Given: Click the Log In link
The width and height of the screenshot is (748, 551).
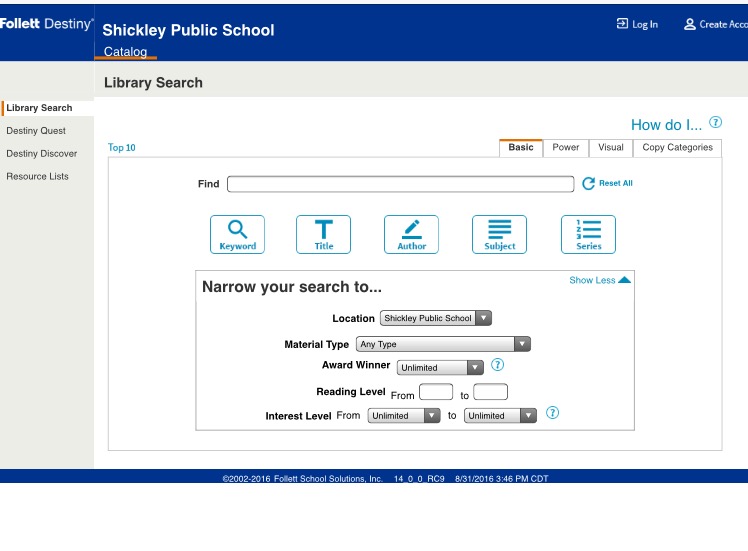Looking at the screenshot, I should pyautogui.click(x=637, y=25).
